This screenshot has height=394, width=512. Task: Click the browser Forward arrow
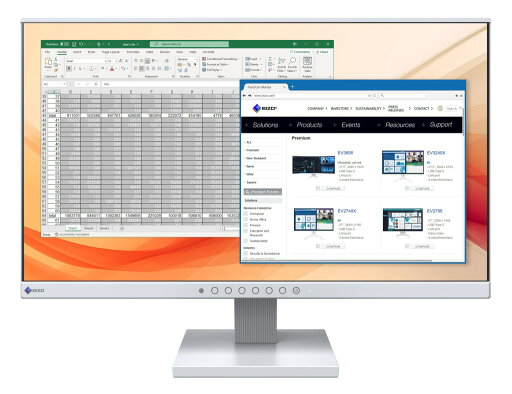[249, 96]
